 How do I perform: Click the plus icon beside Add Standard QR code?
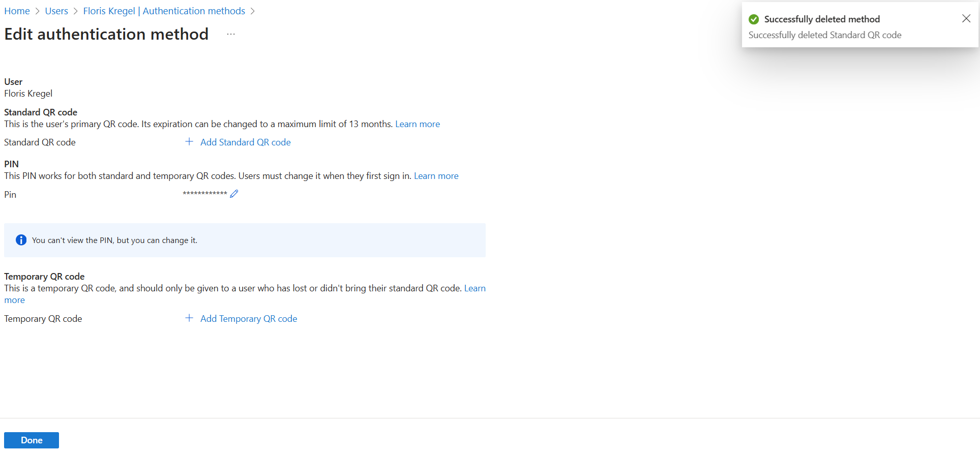point(189,142)
